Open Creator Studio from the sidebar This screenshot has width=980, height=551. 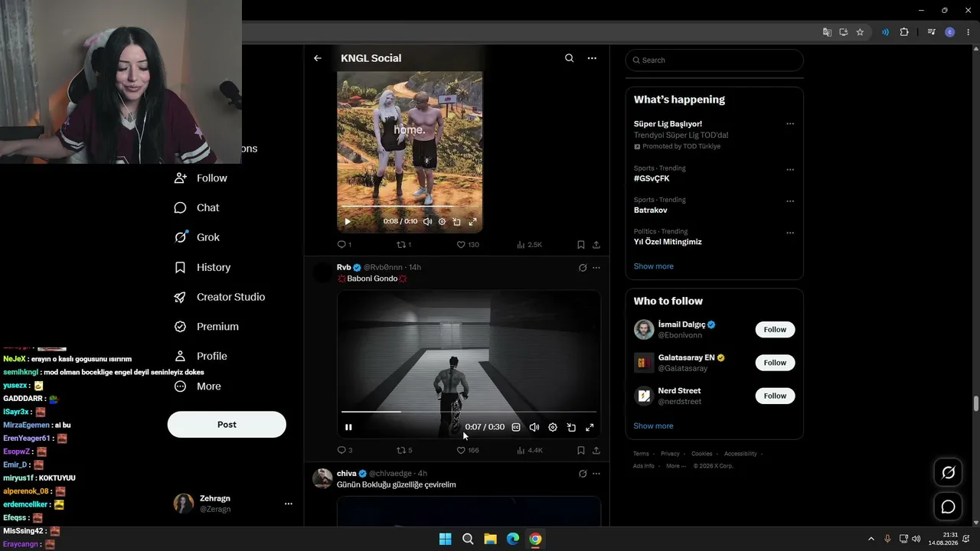[x=220, y=297]
